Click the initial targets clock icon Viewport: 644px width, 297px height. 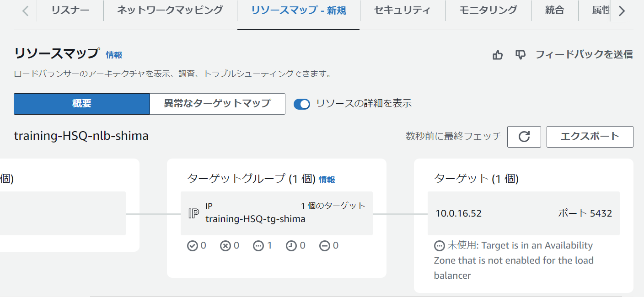[x=291, y=246]
